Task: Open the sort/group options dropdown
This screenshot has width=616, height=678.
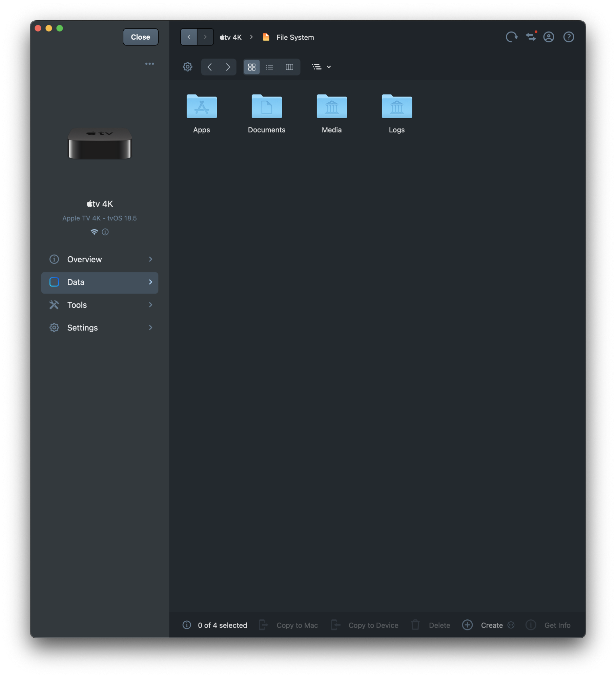Action: point(321,67)
